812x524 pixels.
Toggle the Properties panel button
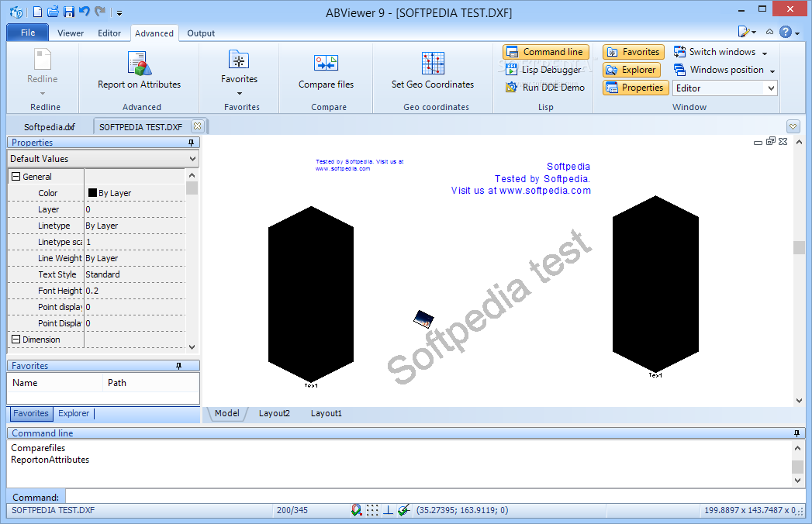click(x=635, y=88)
